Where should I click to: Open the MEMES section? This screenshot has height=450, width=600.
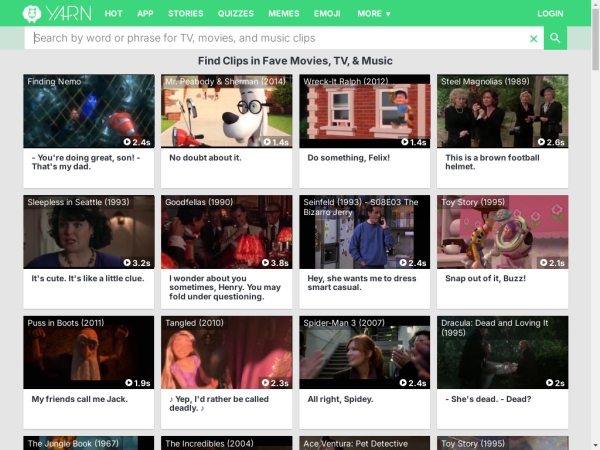(284, 14)
